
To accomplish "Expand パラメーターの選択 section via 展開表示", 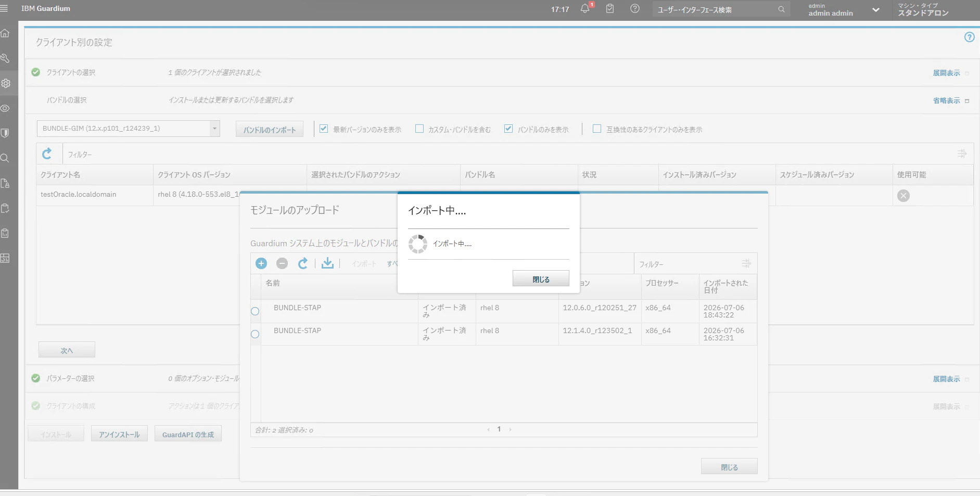I will click(x=946, y=379).
